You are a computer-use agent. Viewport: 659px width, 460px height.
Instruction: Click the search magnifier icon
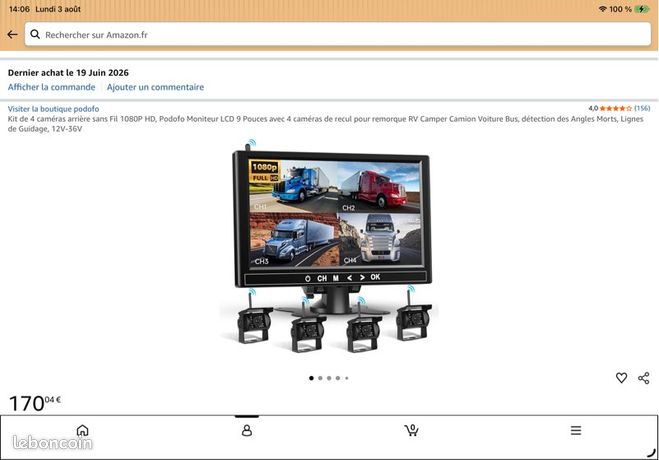coord(35,34)
